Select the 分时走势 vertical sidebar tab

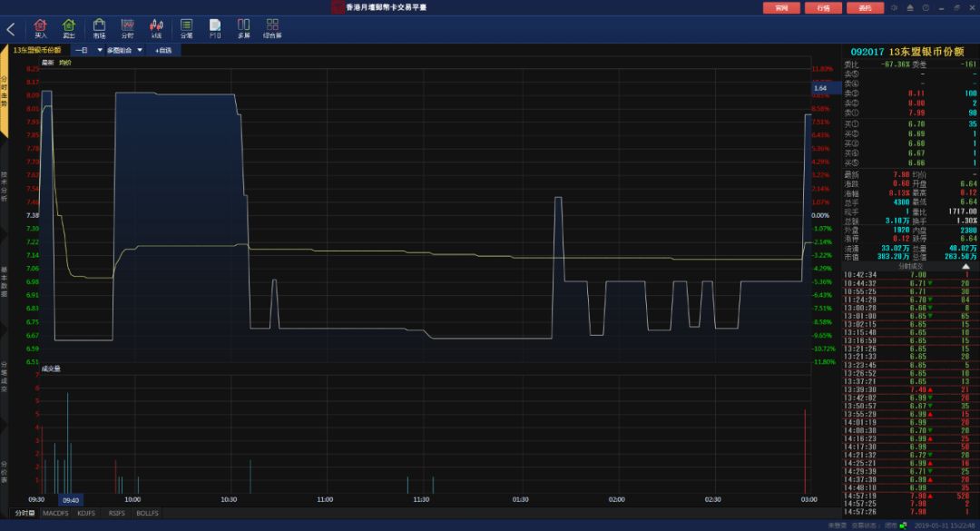coord(4,92)
